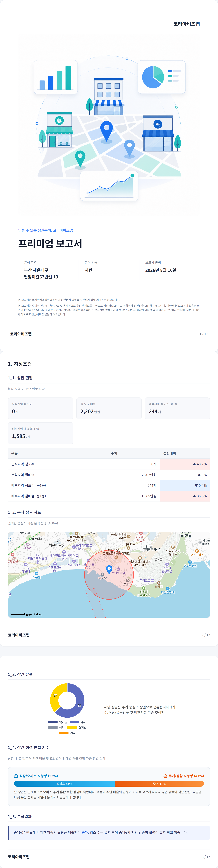Click the page number 3 / 17
218x868 pixels.
[206, 857]
